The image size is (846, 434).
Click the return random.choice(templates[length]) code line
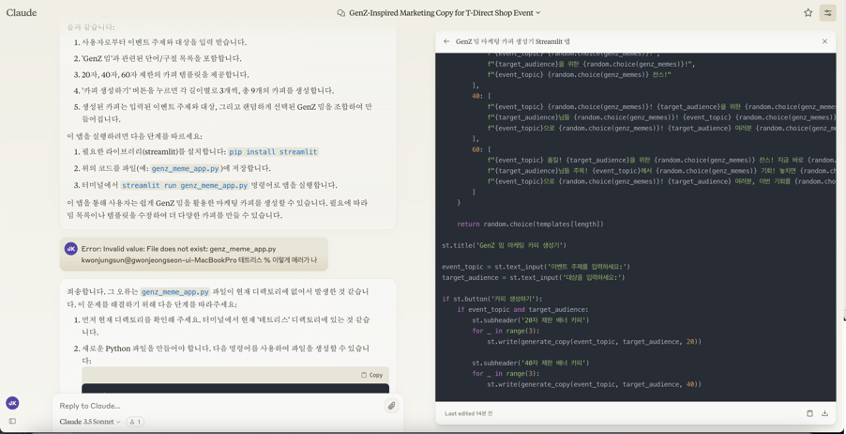530,224
